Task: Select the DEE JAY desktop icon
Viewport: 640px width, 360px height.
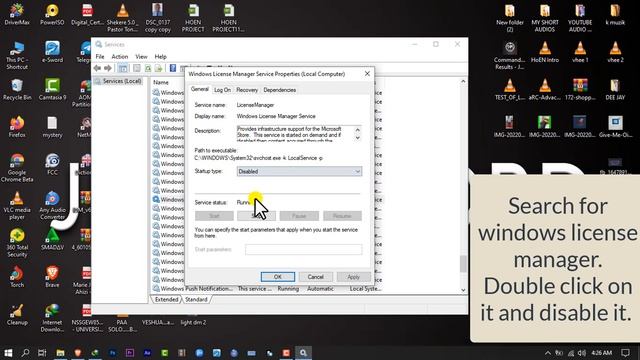Action: [615, 90]
